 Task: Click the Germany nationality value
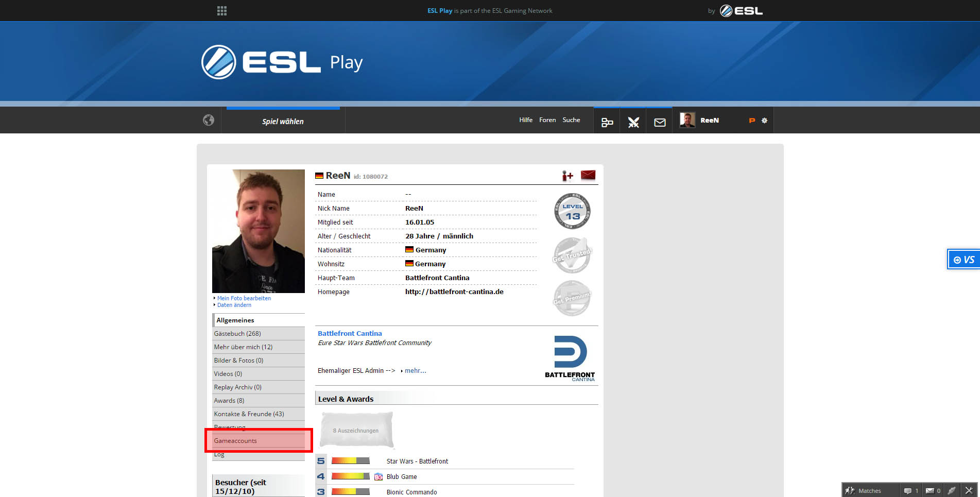pos(426,250)
